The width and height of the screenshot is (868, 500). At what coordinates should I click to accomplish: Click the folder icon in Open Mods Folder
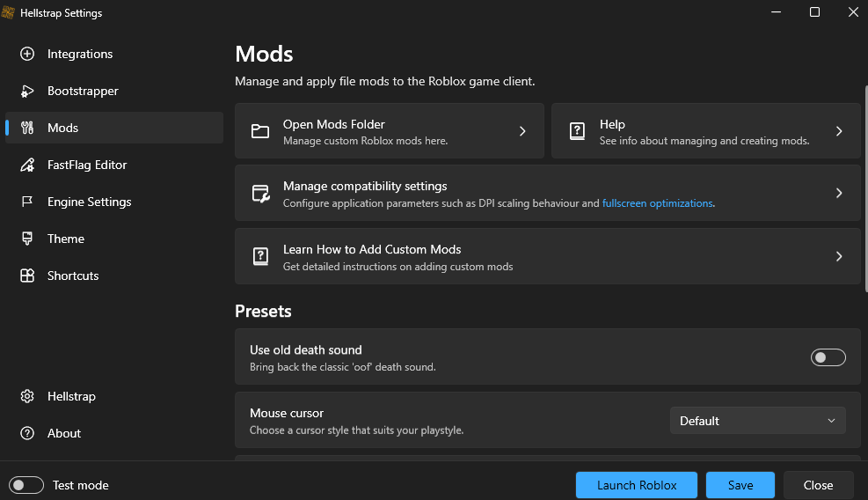[x=260, y=131]
